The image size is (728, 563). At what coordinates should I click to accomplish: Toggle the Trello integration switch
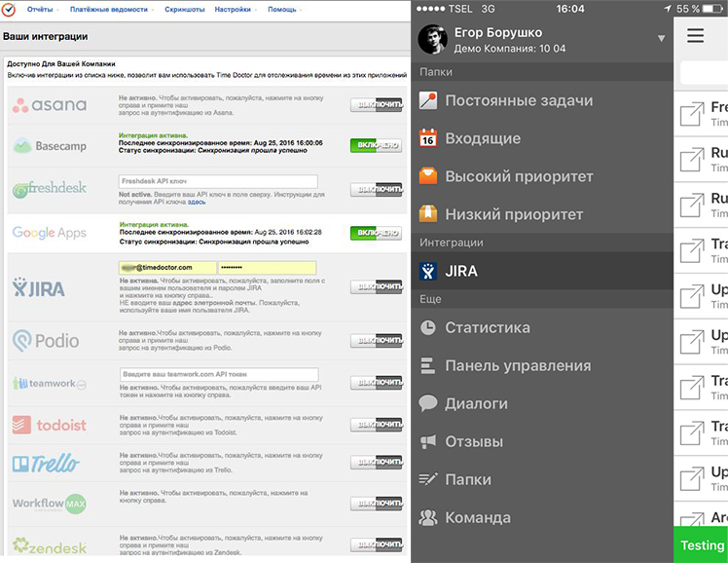point(377,462)
